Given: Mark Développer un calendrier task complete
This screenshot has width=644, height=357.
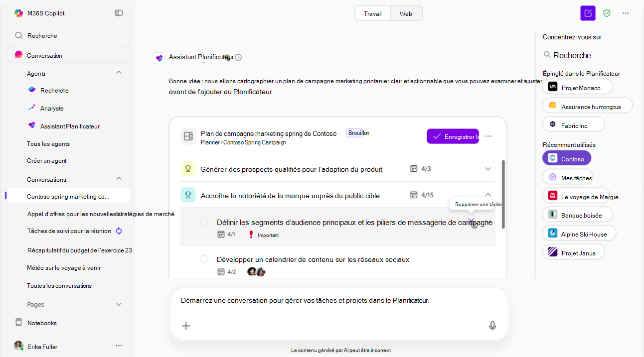Looking at the screenshot, I should [x=204, y=259].
